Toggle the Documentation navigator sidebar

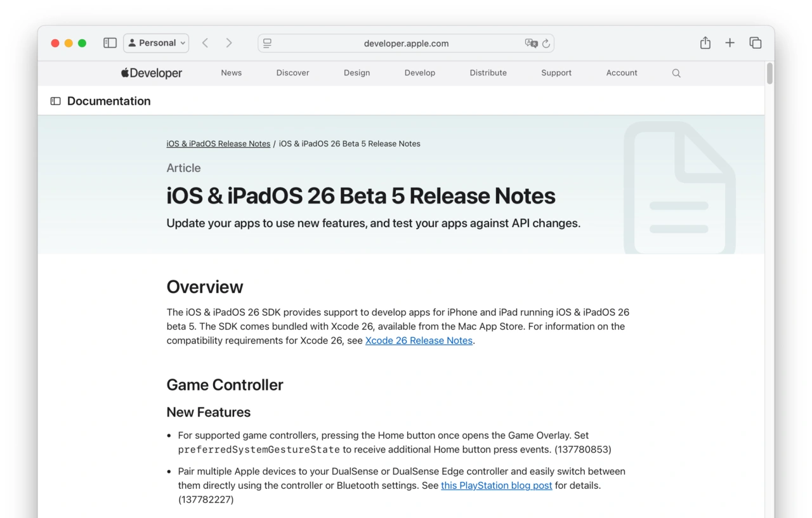[56, 101]
